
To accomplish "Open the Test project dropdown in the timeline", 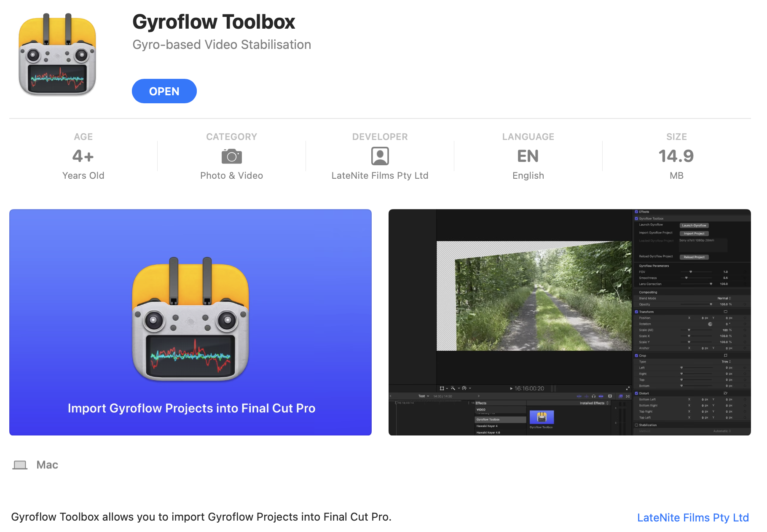I will click(x=424, y=396).
